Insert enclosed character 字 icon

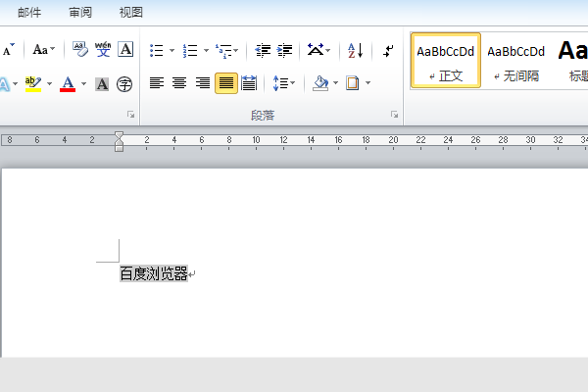click(124, 84)
